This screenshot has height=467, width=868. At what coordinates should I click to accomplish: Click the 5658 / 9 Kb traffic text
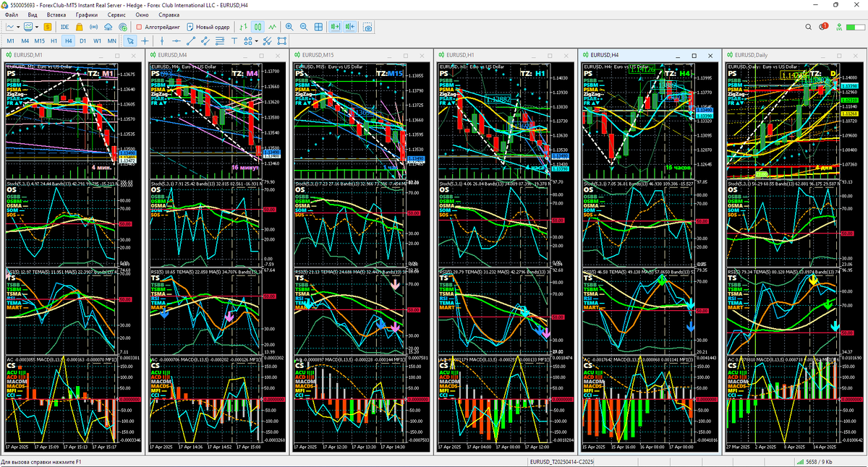pyautogui.click(x=820, y=462)
